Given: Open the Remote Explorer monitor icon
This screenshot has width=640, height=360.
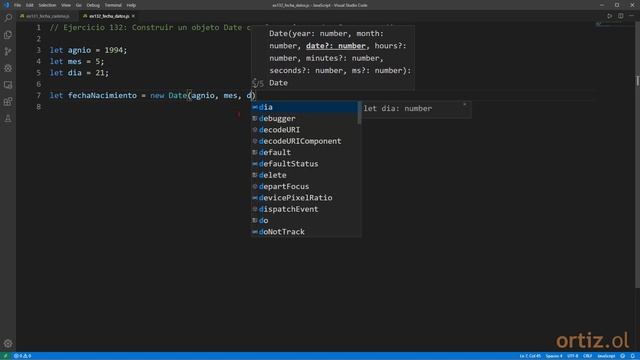Looking at the screenshot, I should [x=8, y=85].
